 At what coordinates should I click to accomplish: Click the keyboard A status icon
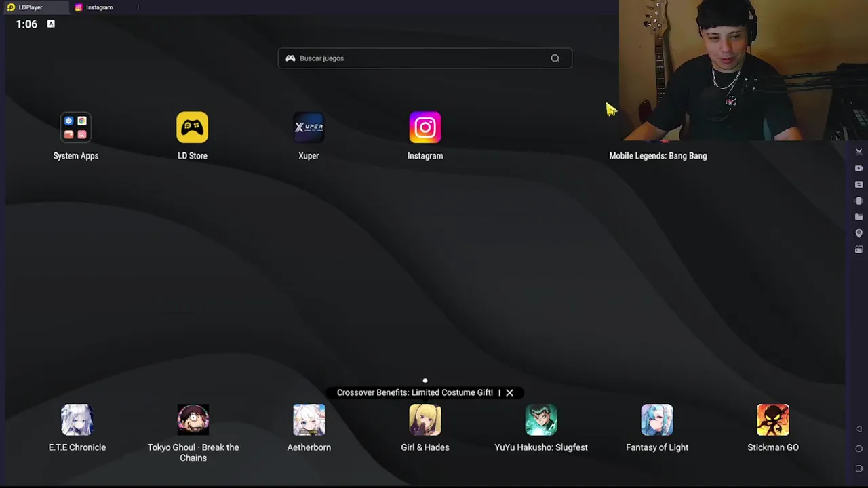tap(51, 24)
